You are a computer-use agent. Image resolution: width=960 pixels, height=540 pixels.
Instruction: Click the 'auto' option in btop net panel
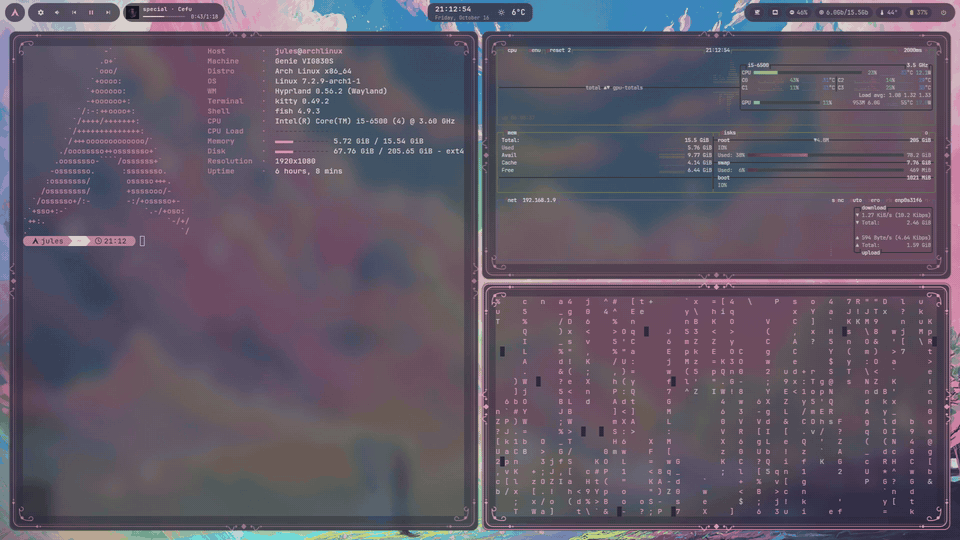tap(856, 200)
